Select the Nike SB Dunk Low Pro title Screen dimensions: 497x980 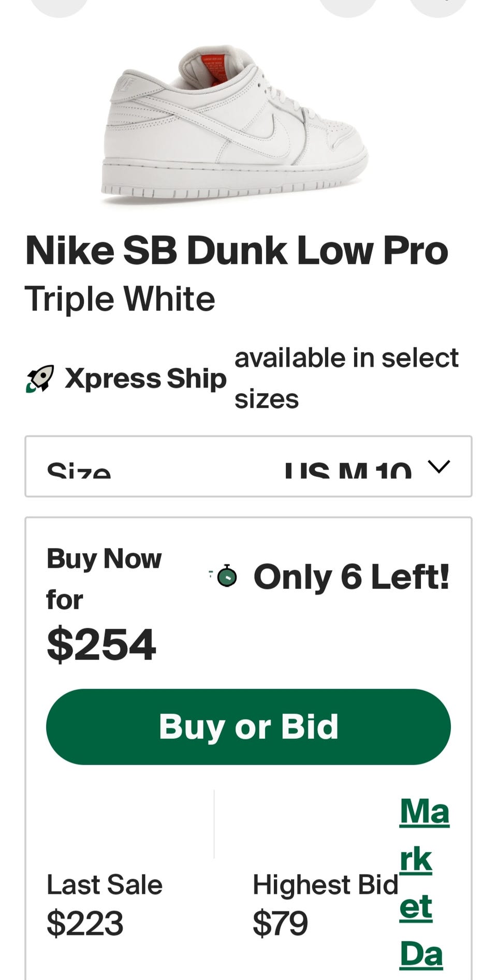[237, 251]
